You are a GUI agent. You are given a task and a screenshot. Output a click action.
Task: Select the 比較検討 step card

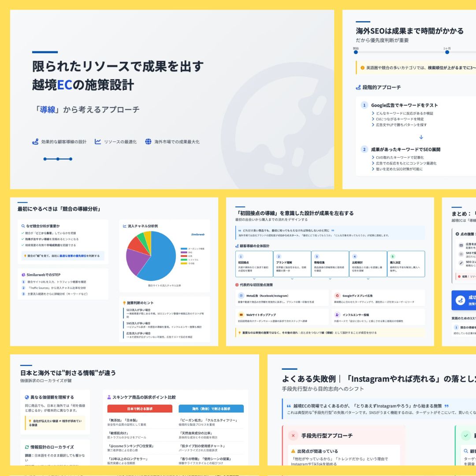[368, 264]
